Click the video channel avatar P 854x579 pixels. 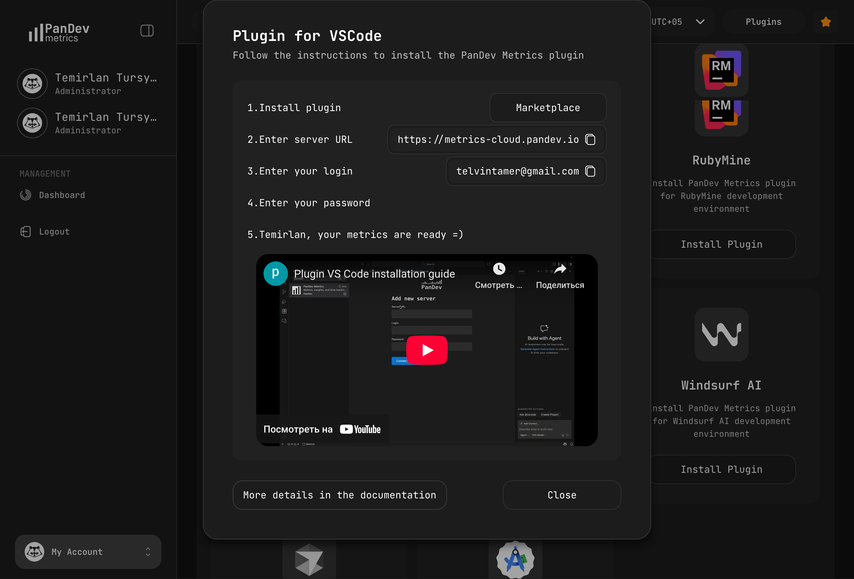[x=276, y=273]
